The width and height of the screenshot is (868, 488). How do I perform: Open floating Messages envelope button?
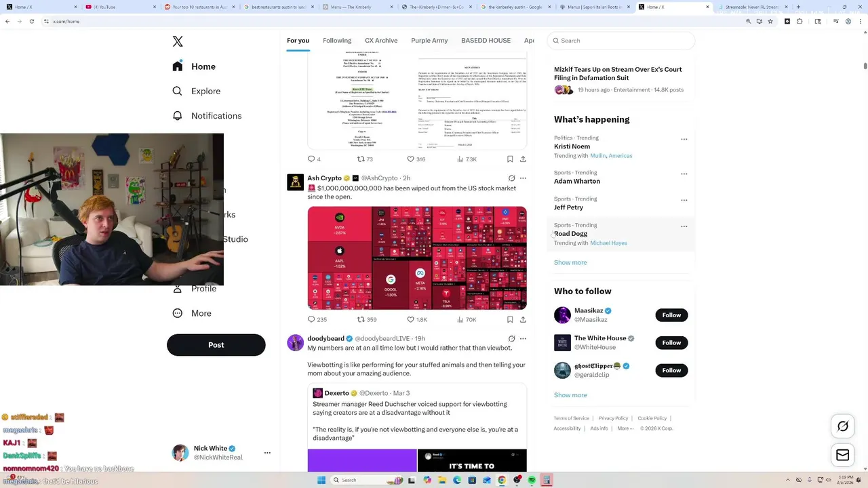(843, 455)
